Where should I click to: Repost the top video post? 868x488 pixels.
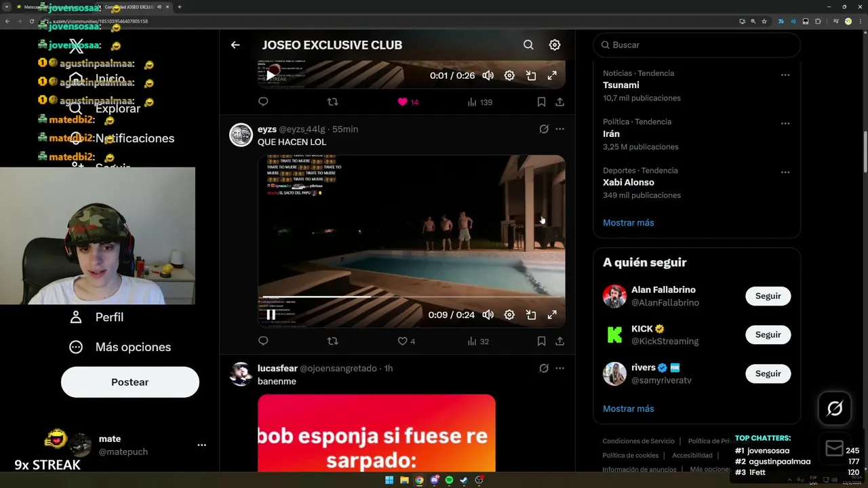tap(332, 102)
